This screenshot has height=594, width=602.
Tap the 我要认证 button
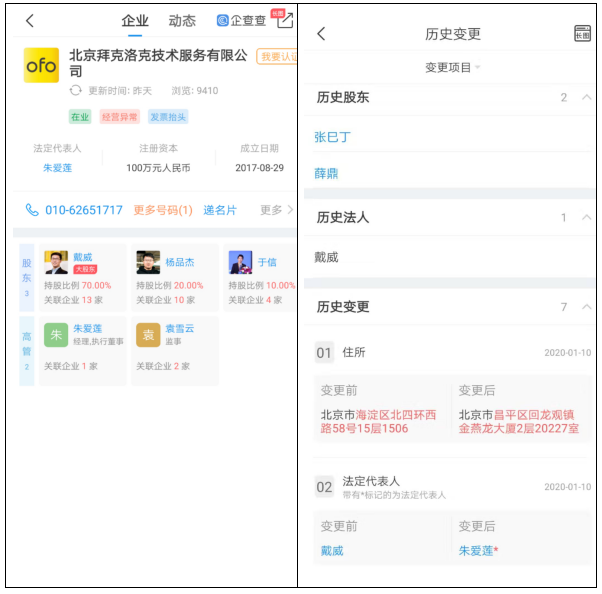point(277,57)
